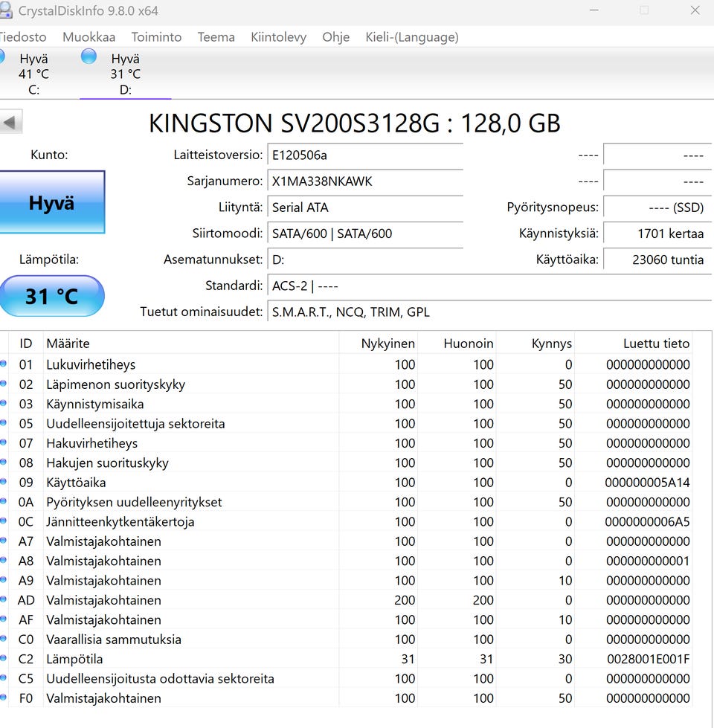This screenshot has height=728, width=714.
Task: Click status dot for Lukuvirhetiheys row
Action: (x=3, y=364)
